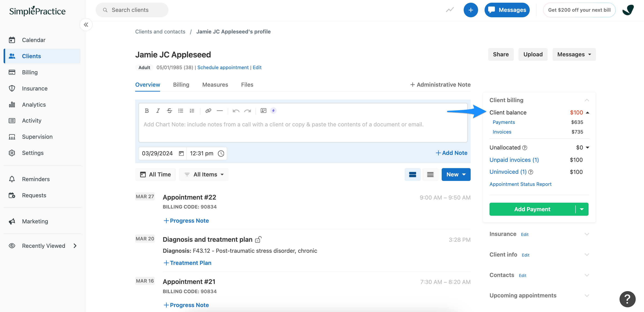The width and height of the screenshot is (644, 312).
Task: Switch to the compact list view toggle
Action: tap(430, 174)
